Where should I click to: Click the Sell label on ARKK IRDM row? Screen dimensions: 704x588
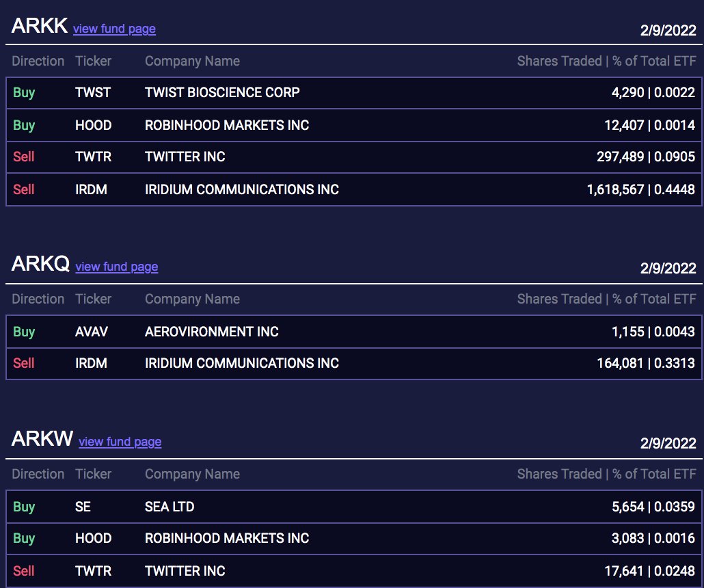24,189
